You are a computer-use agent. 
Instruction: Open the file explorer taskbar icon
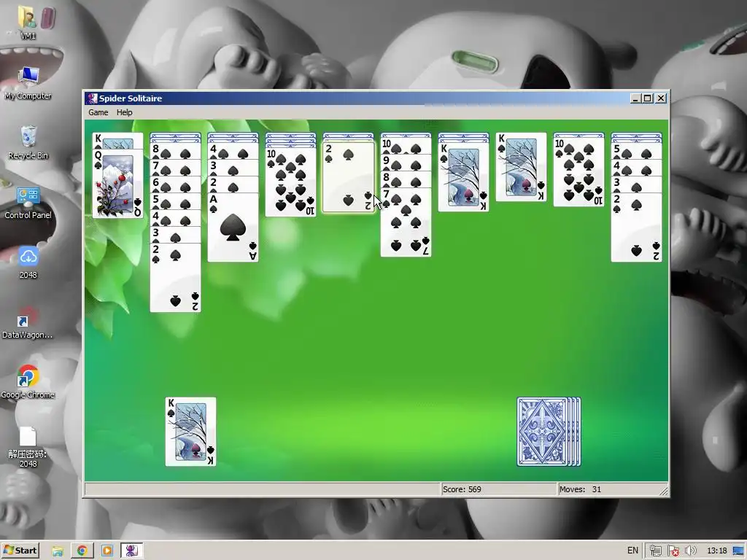[58, 551]
